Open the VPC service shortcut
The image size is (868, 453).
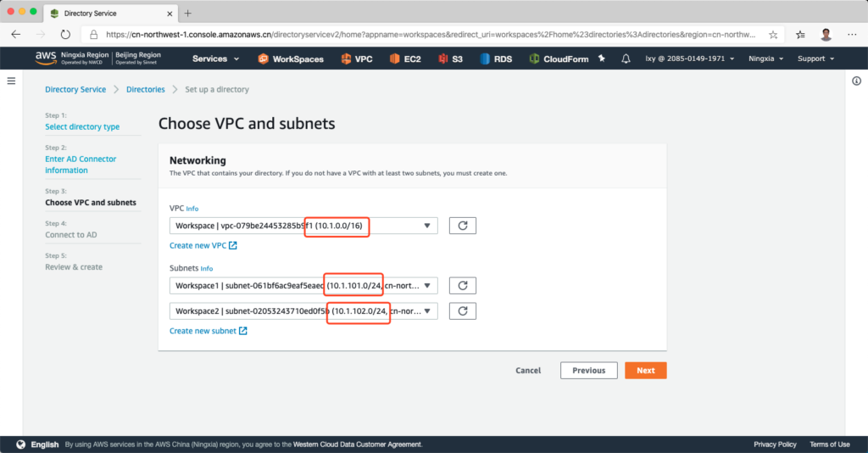(x=346, y=59)
